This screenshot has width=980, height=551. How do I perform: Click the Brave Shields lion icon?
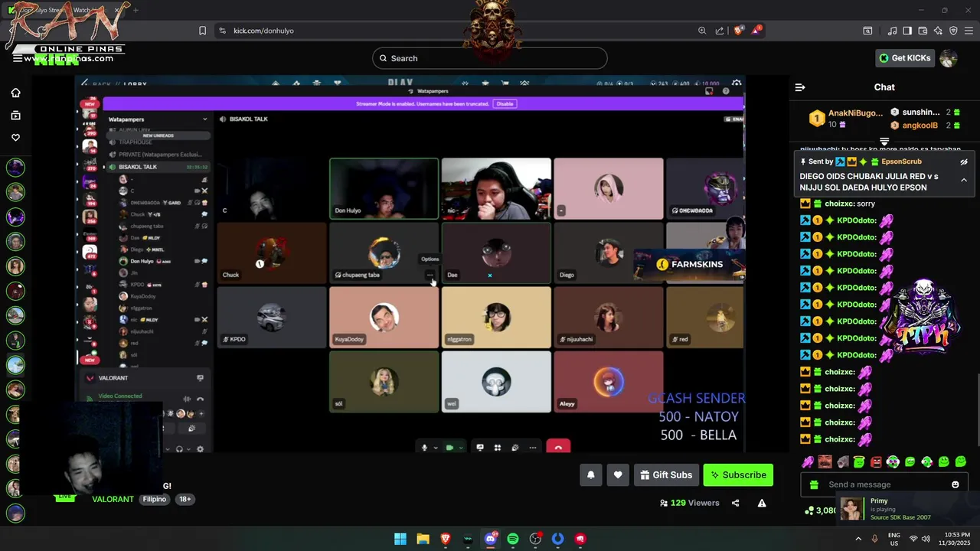pos(738,31)
